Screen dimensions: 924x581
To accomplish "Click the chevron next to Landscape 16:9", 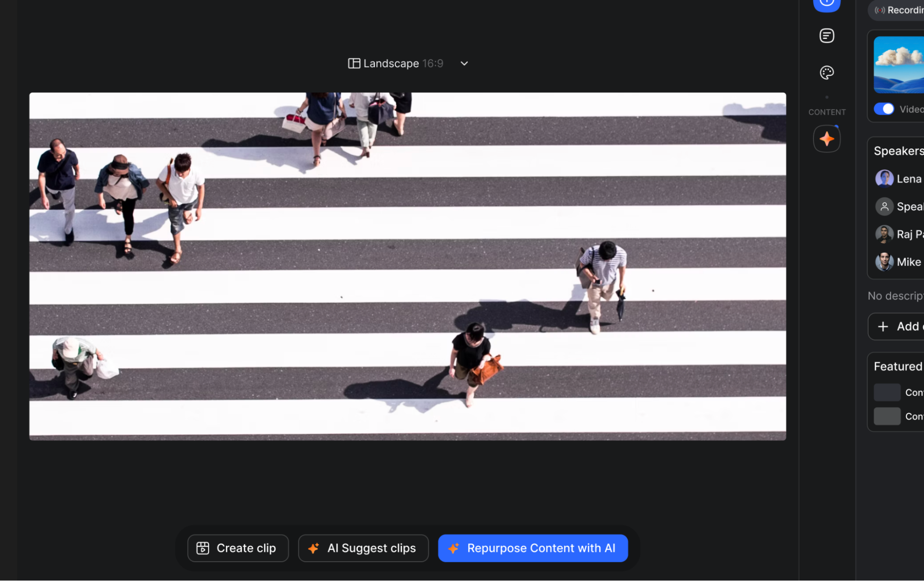I will pos(464,63).
